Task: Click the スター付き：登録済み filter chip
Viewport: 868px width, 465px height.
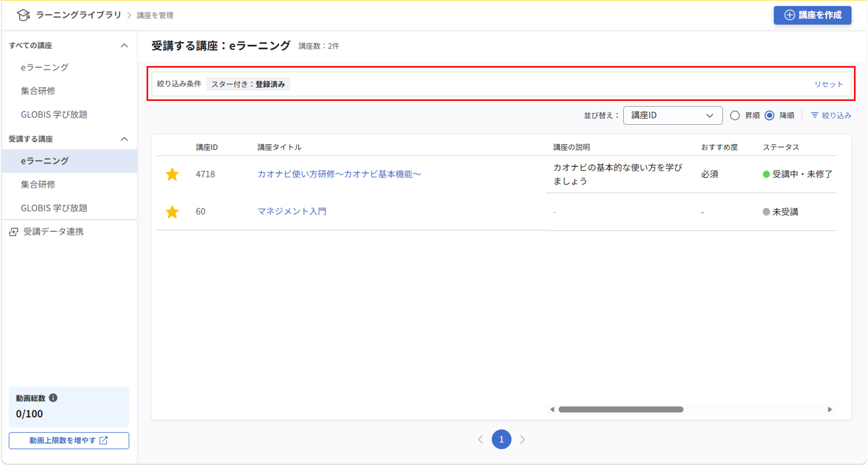Action: click(x=248, y=84)
